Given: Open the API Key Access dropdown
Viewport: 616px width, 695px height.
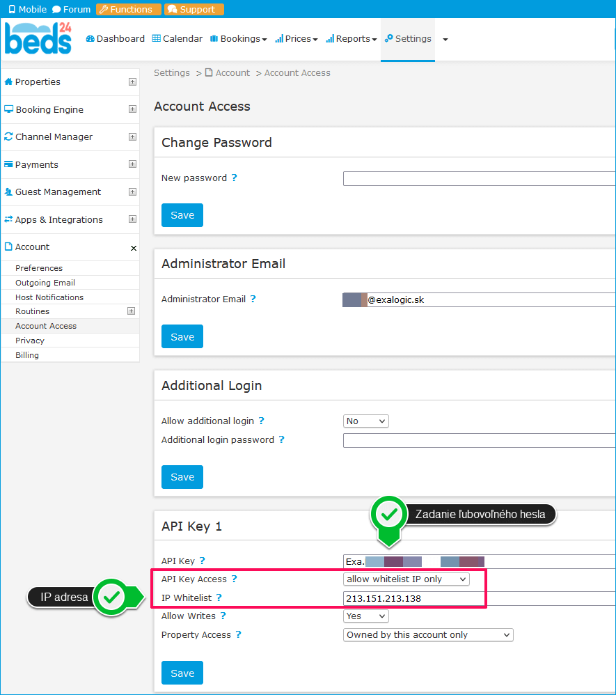Looking at the screenshot, I should coord(406,579).
